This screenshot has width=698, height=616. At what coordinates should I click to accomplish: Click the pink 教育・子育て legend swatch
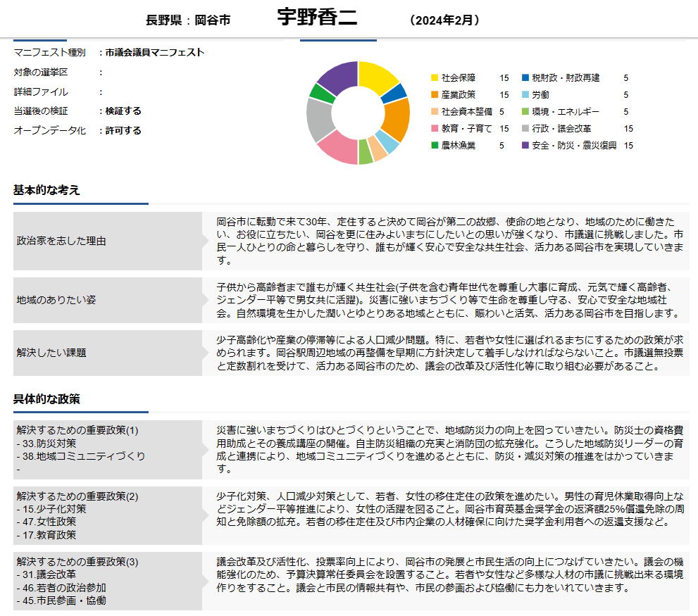435,129
